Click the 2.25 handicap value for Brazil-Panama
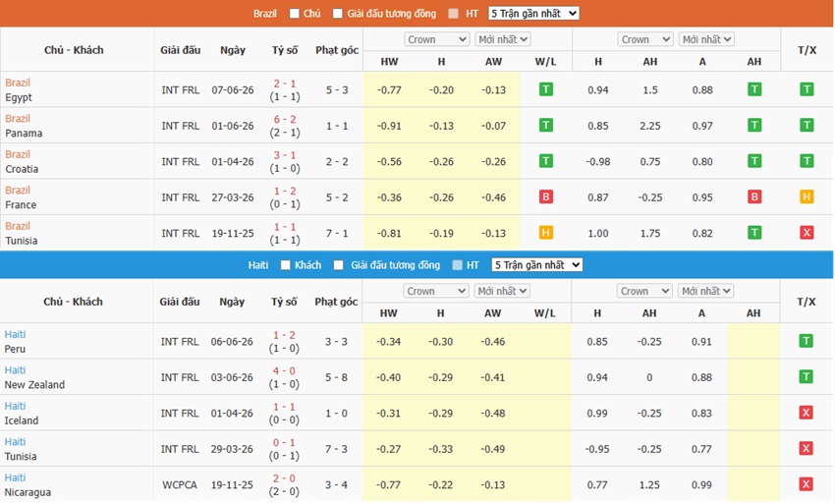This screenshot has height=504, width=835. [x=649, y=126]
